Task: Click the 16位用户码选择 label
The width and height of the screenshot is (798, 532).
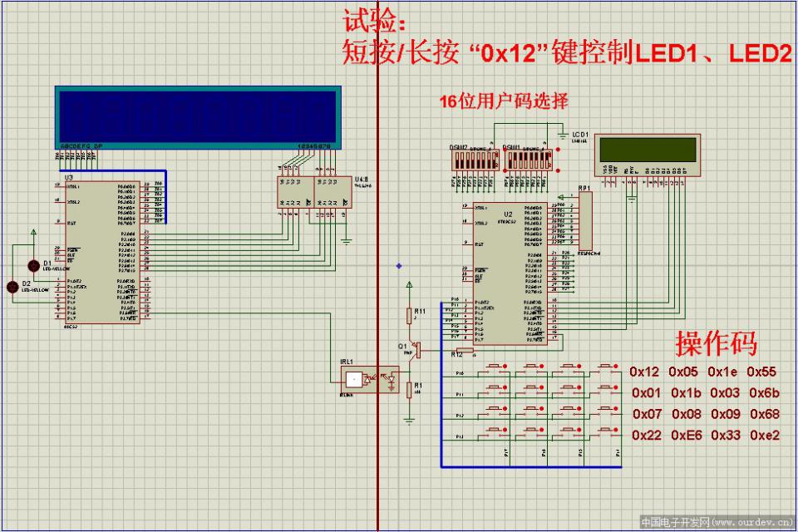Action: pyautogui.click(x=504, y=102)
